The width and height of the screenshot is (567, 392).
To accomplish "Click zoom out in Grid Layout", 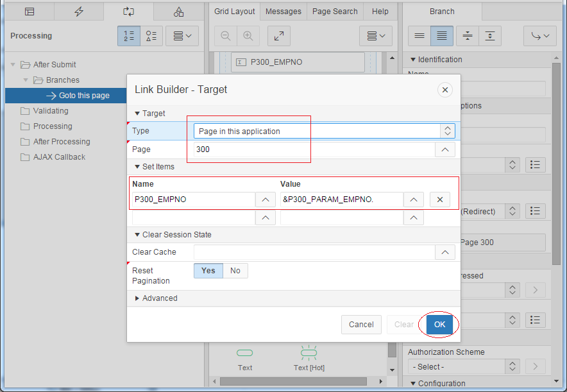I will coord(226,36).
